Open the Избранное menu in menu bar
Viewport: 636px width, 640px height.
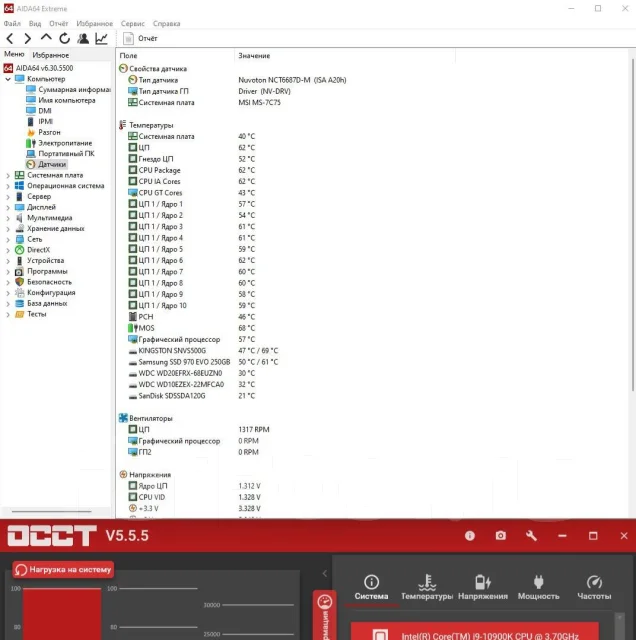[95, 24]
